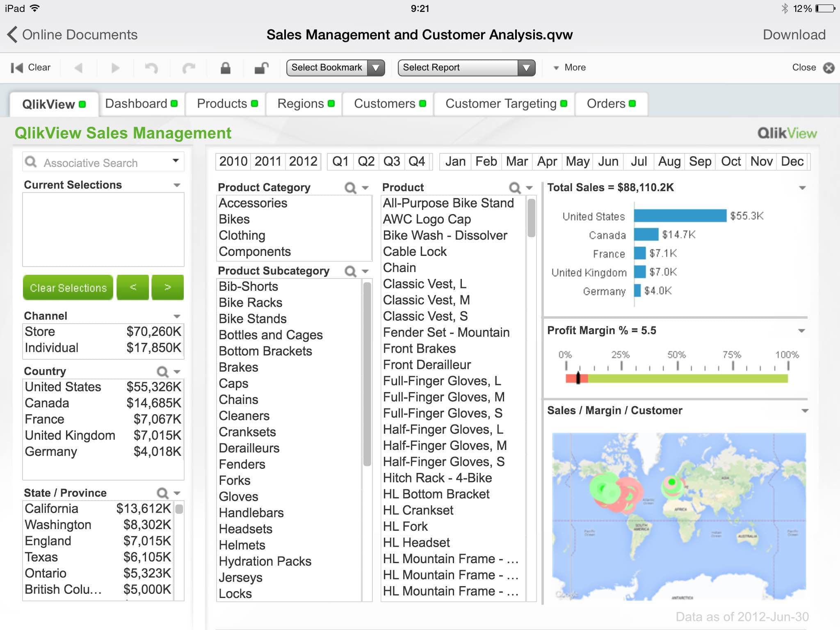Click the Profit Margin gauge marker
The image size is (840, 630).
point(578,377)
